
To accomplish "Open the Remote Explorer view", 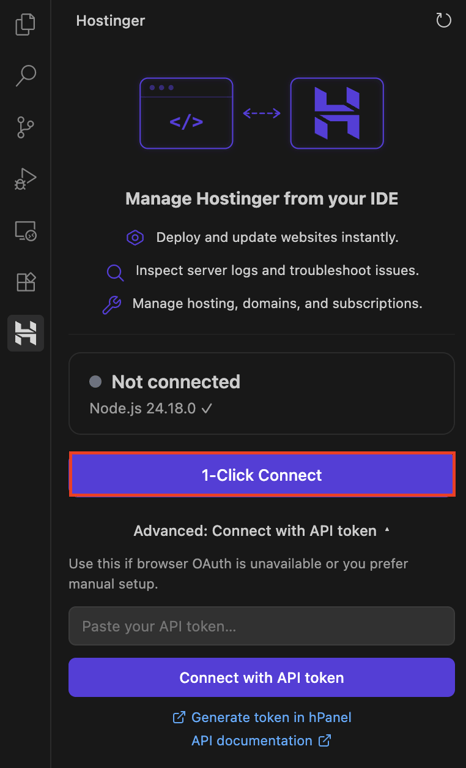I will [x=25, y=230].
